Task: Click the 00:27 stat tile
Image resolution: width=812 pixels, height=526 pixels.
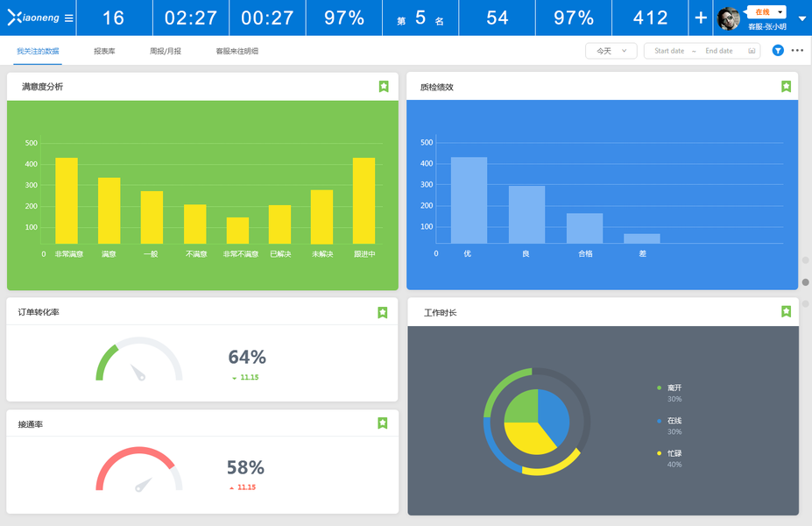Action: pos(267,18)
